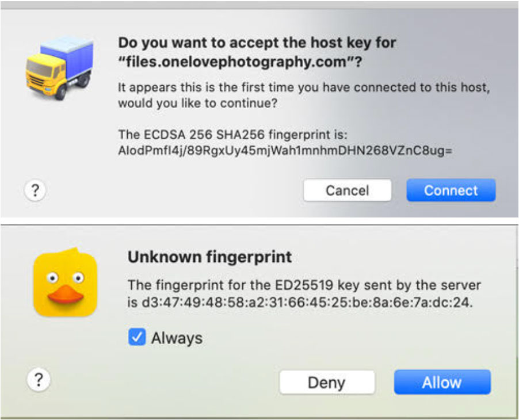This screenshot has height=420, width=519.
Task: Toggle the Always checkbox
Action: point(136,337)
